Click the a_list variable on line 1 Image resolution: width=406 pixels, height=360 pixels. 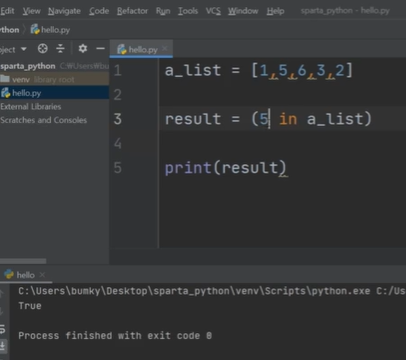[x=193, y=71]
